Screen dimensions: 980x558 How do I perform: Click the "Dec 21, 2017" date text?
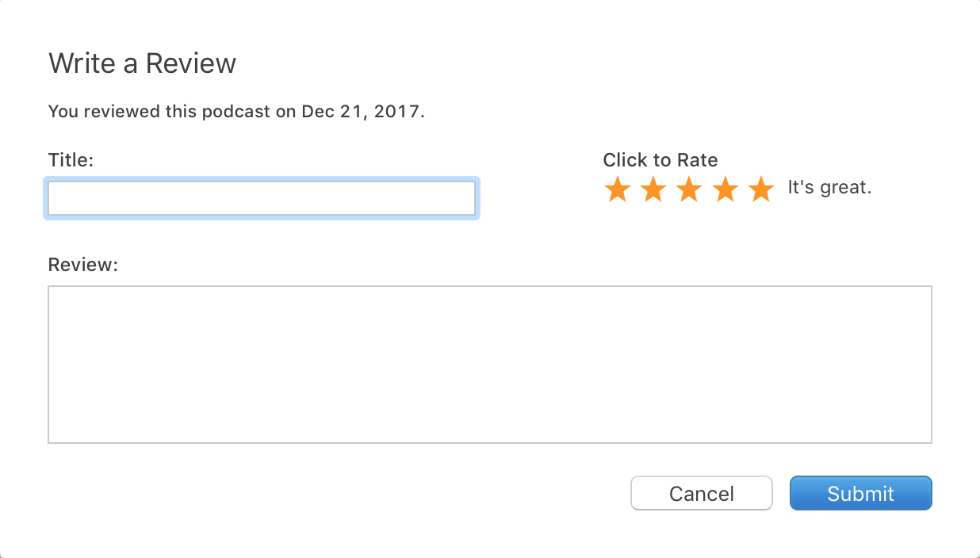pyautogui.click(x=360, y=111)
